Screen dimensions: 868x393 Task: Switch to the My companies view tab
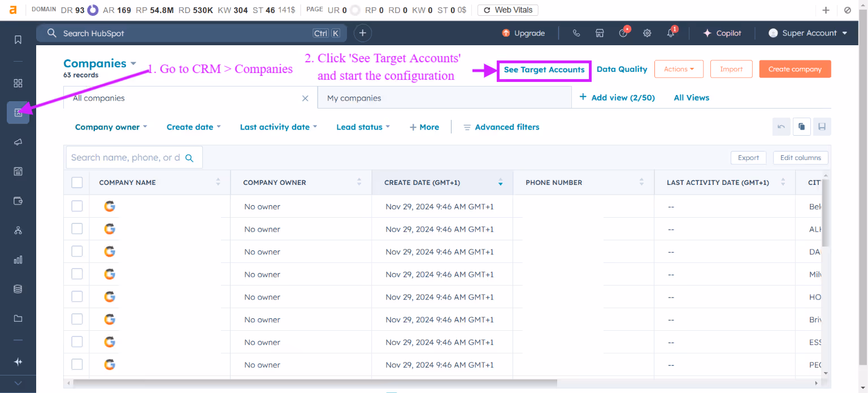pos(353,97)
